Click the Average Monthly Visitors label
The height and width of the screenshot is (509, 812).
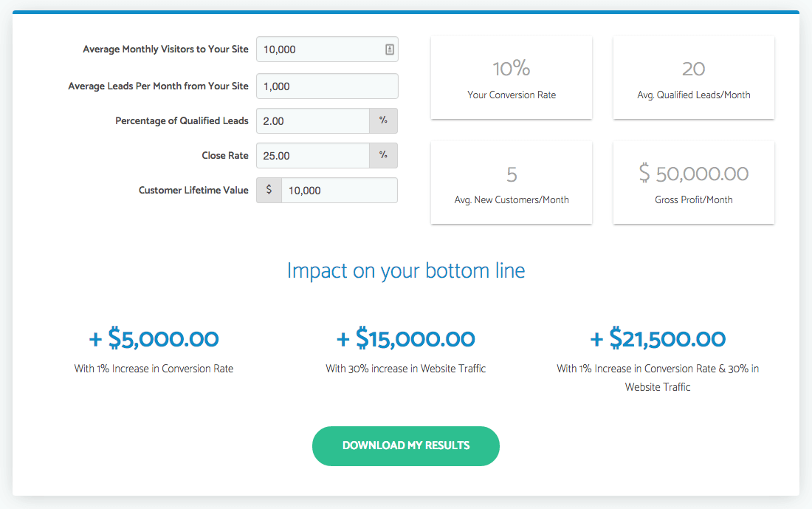(x=165, y=49)
